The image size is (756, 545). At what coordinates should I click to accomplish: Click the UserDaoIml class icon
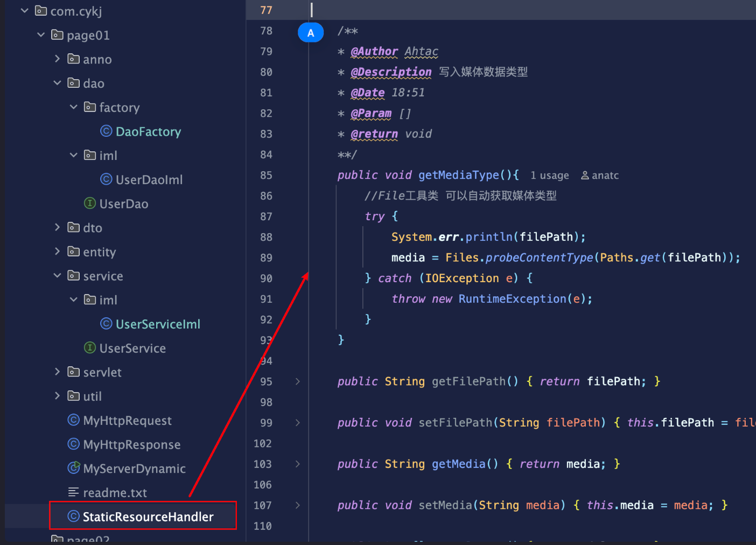pyautogui.click(x=106, y=179)
